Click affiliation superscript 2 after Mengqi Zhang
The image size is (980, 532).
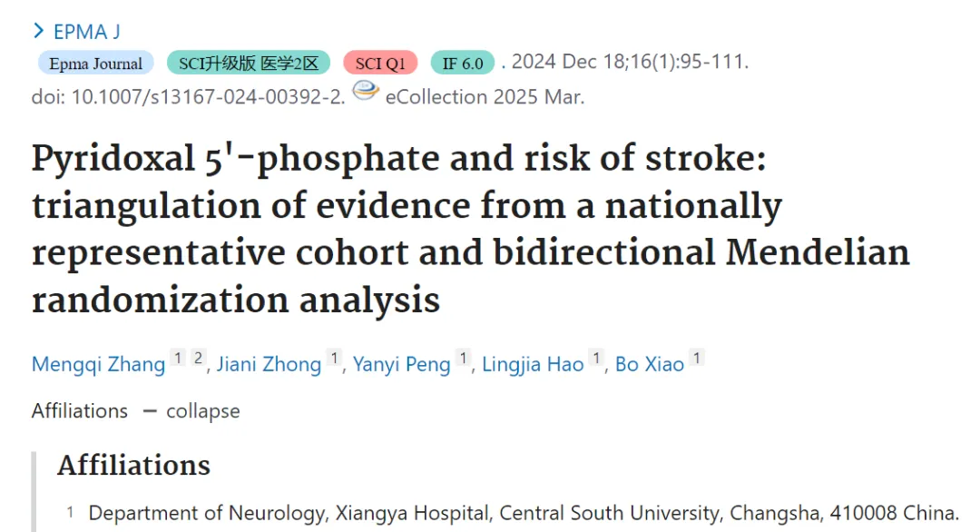tap(198, 358)
